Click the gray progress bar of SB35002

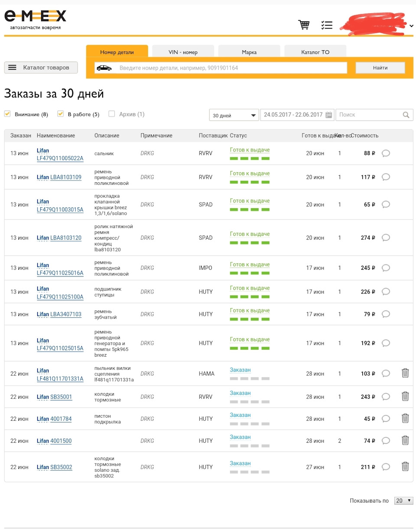click(250, 472)
